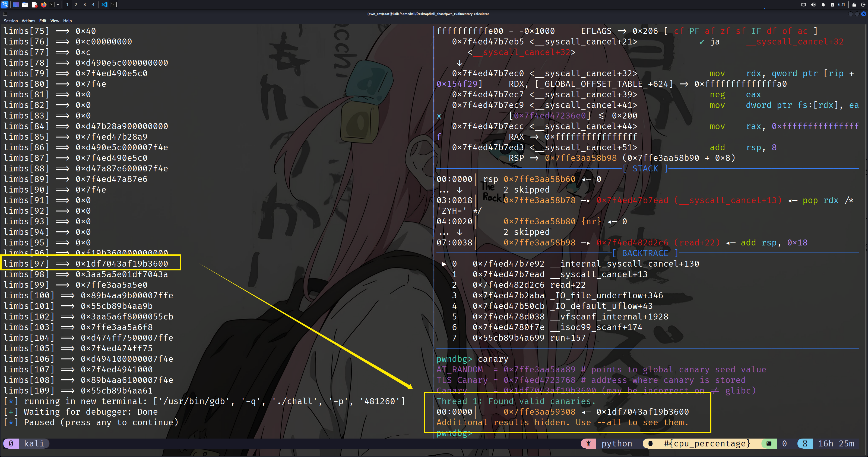Switch to workspace 4
This screenshot has height=457, width=868.
[x=93, y=4]
